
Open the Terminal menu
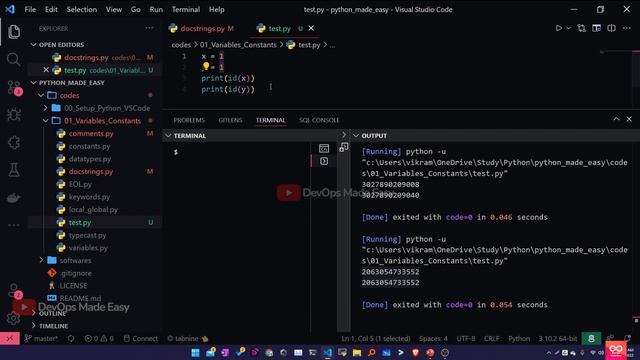point(186,9)
